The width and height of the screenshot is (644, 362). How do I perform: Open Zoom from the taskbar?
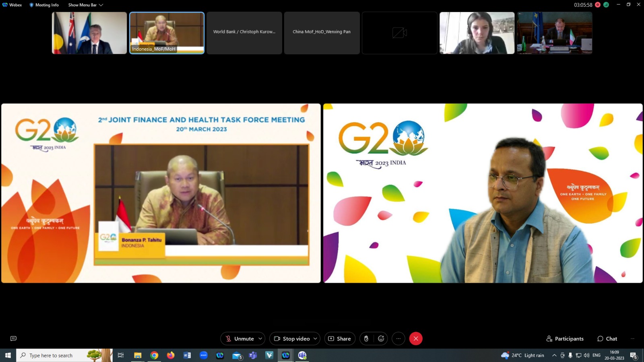pos(204,355)
